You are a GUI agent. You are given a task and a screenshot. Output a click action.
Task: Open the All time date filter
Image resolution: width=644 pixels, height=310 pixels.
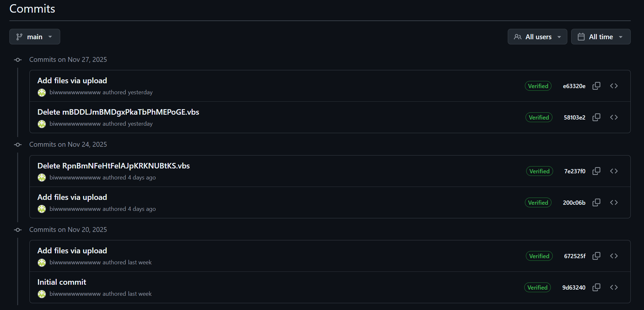click(601, 37)
